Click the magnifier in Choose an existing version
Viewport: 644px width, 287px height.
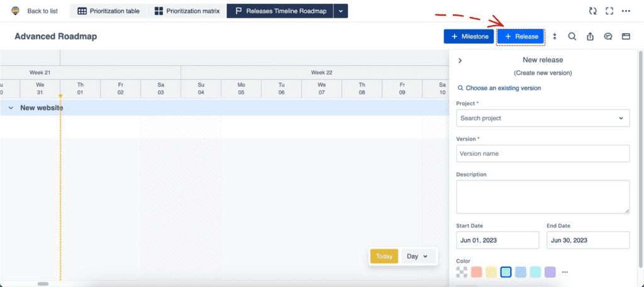pyautogui.click(x=460, y=88)
